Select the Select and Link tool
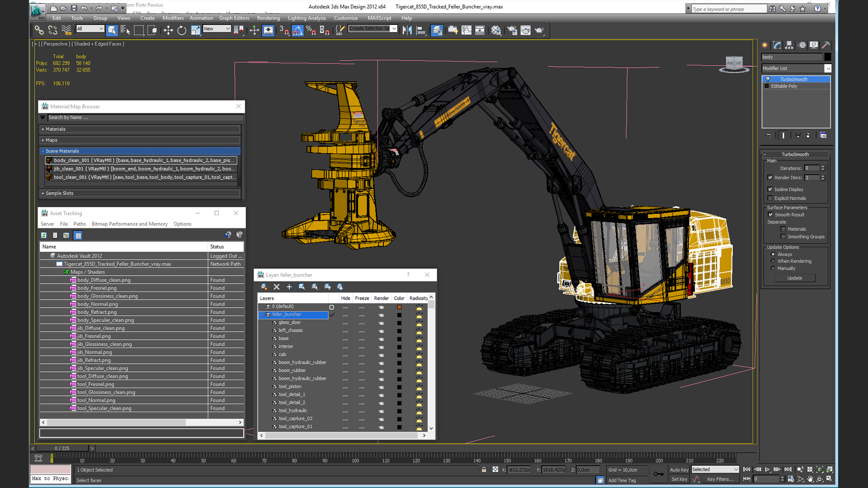This screenshot has width=868, height=488. pyautogui.click(x=39, y=30)
